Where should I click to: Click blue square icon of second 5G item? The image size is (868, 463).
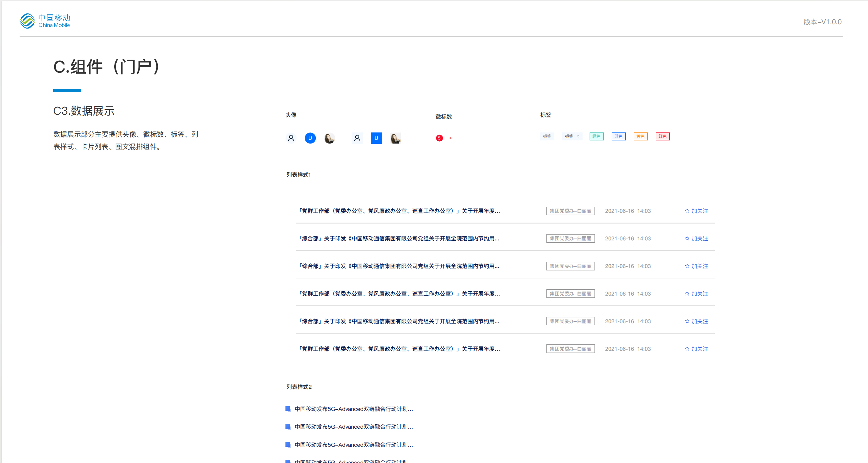pos(288,427)
